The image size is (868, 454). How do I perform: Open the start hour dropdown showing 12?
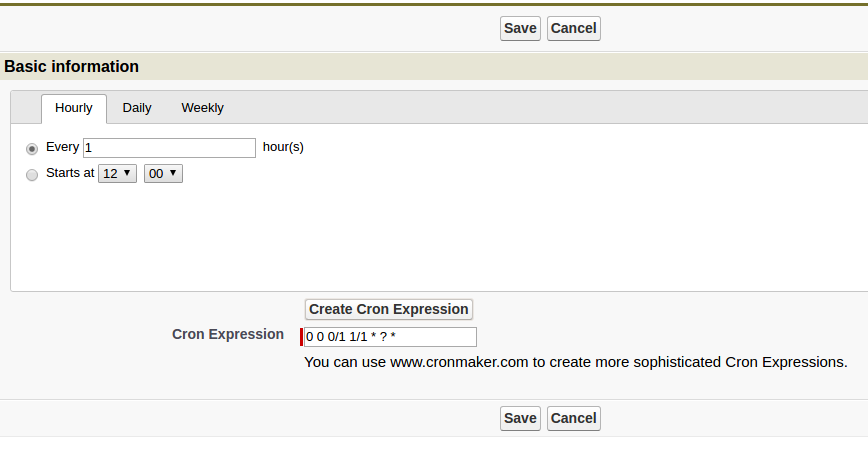click(x=117, y=173)
